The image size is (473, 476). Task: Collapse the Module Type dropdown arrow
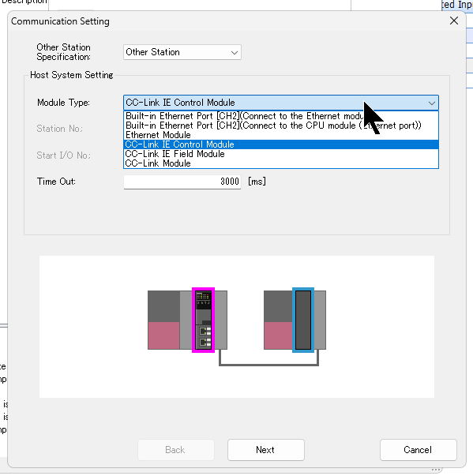point(431,103)
